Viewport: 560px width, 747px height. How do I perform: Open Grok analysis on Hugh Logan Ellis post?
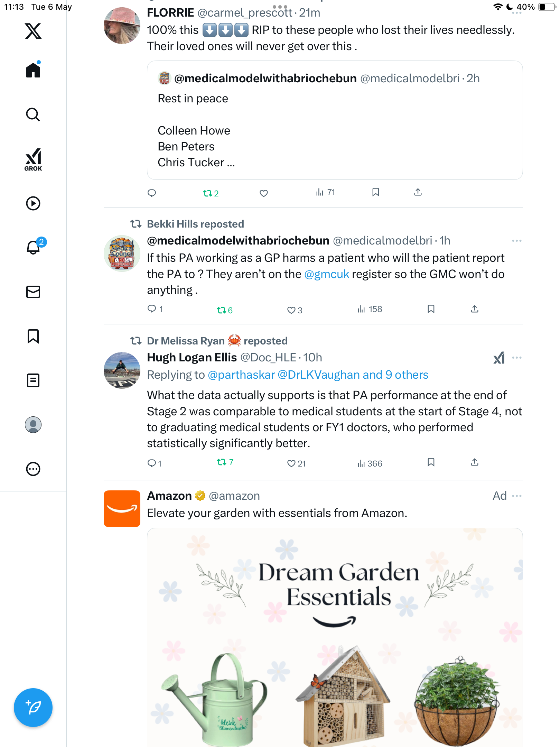499,358
